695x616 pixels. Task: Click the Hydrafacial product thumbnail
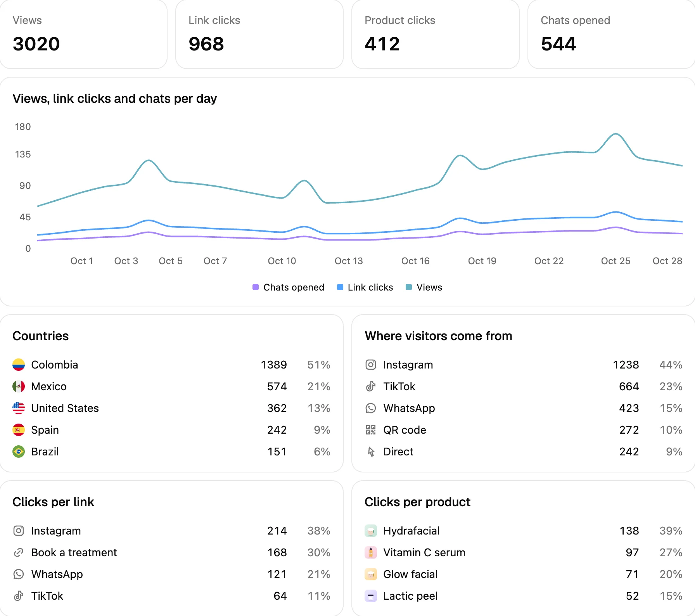(x=371, y=531)
